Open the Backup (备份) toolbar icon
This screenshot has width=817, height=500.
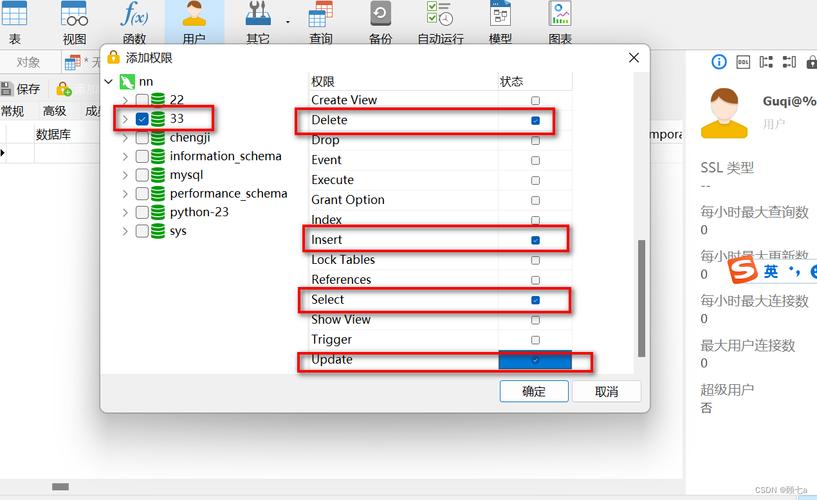380,23
